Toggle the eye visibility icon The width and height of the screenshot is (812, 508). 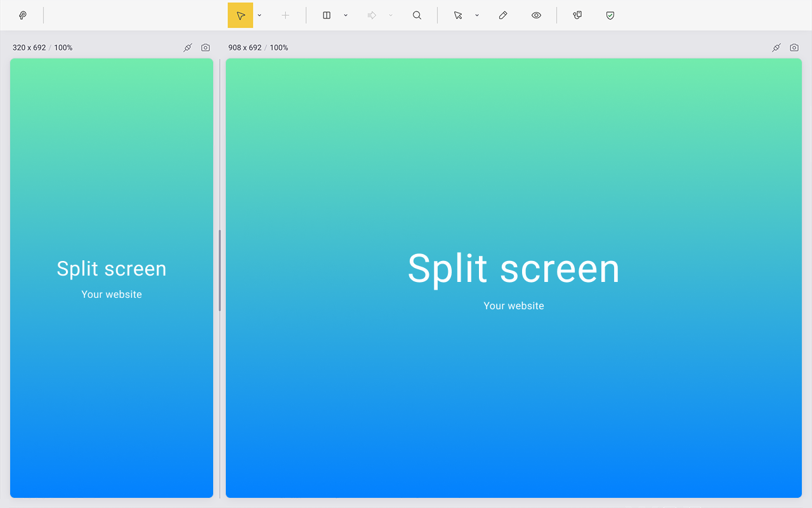coord(536,15)
